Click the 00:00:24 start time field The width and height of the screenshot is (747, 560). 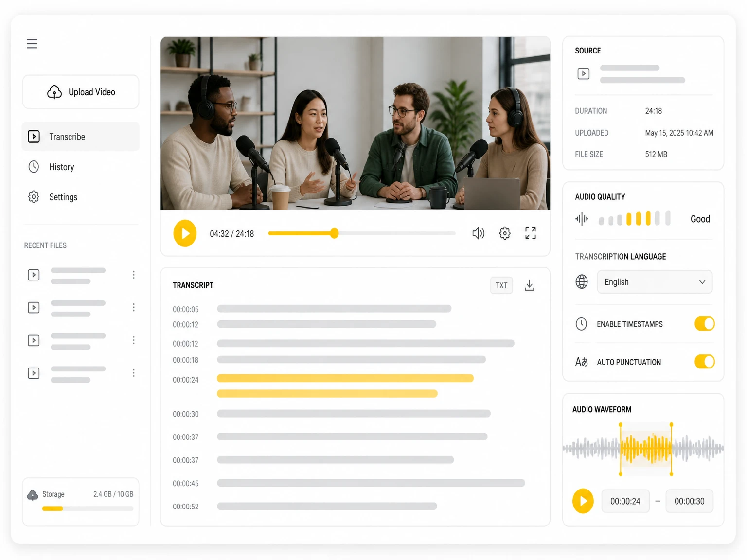(x=625, y=501)
